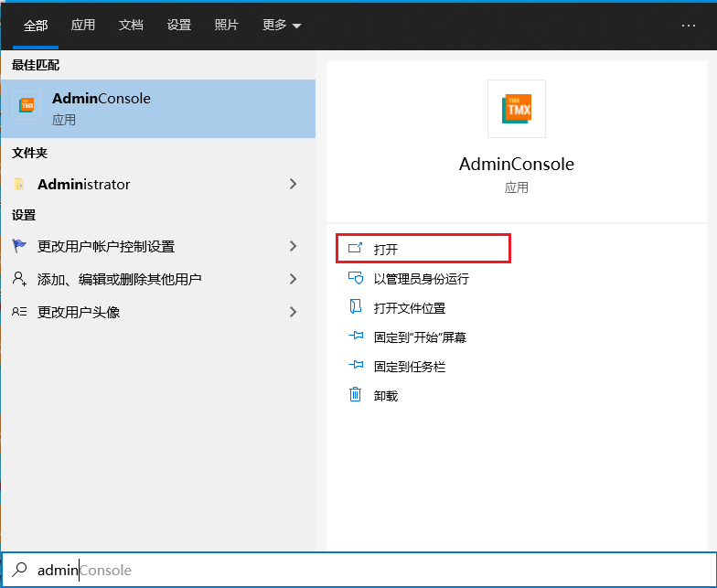Expand the Administrator folder result arrow

(x=293, y=184)
